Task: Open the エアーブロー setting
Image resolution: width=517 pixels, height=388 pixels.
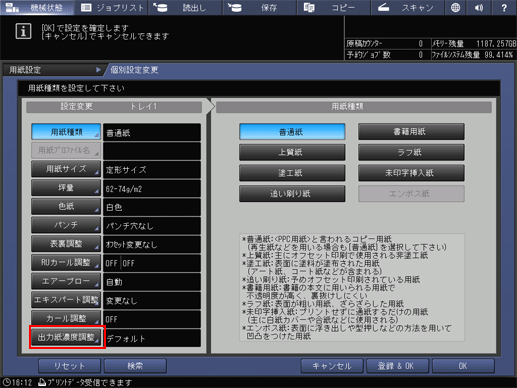Action: [66, 281]
